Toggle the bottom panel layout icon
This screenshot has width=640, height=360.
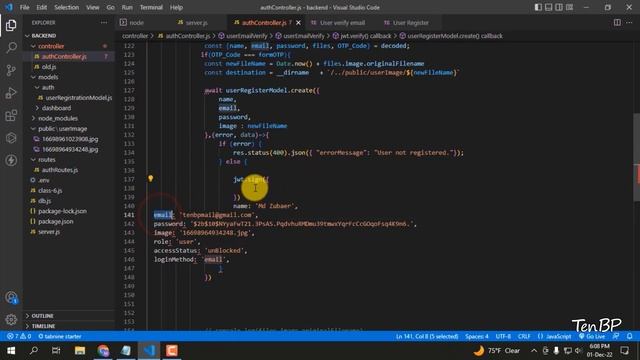point(549,7)
